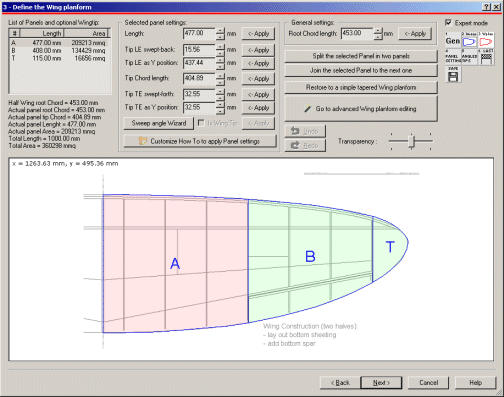Click the Save floppy disk icon

(x=453, y=74)
